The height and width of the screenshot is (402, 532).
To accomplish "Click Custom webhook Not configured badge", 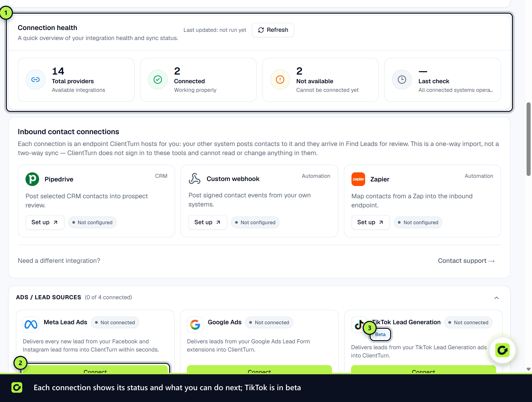I will point(255,222).
